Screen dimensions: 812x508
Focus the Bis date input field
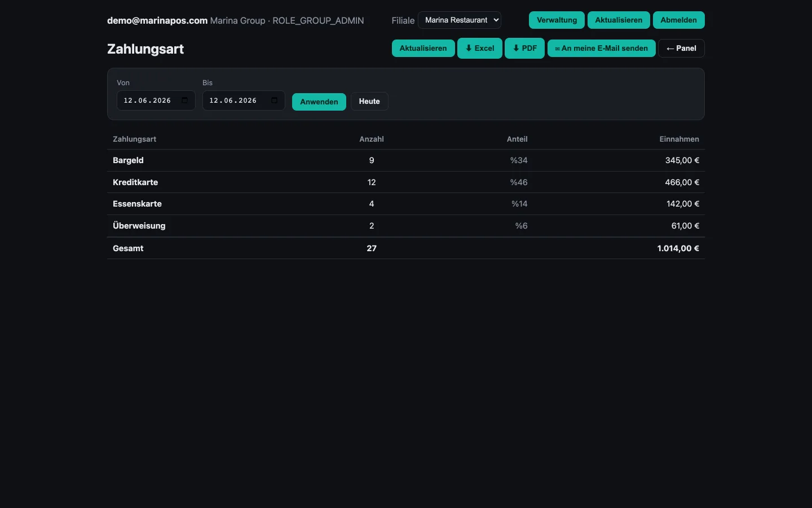point(244,100)
